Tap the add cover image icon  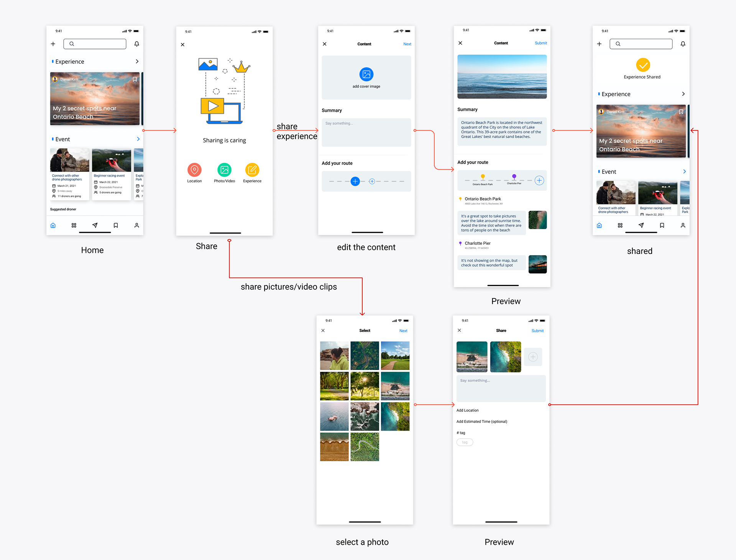[366, 74]
